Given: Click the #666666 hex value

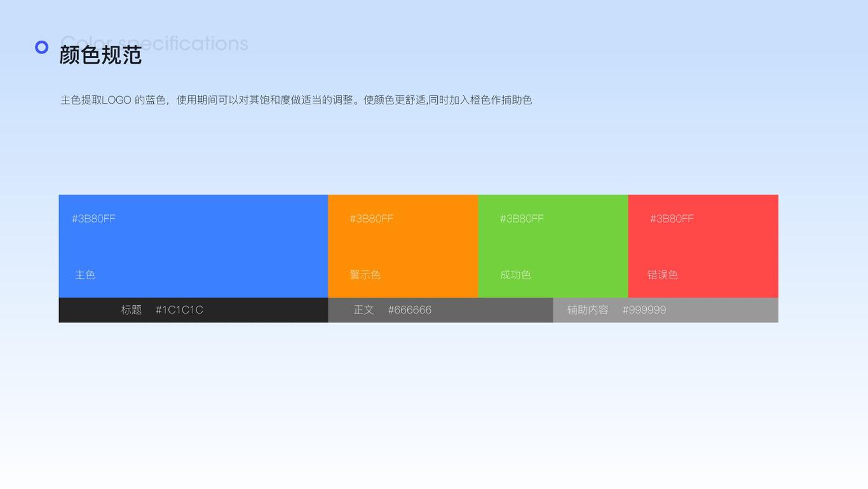Looking at the screenshot, I should coord(410,310).
